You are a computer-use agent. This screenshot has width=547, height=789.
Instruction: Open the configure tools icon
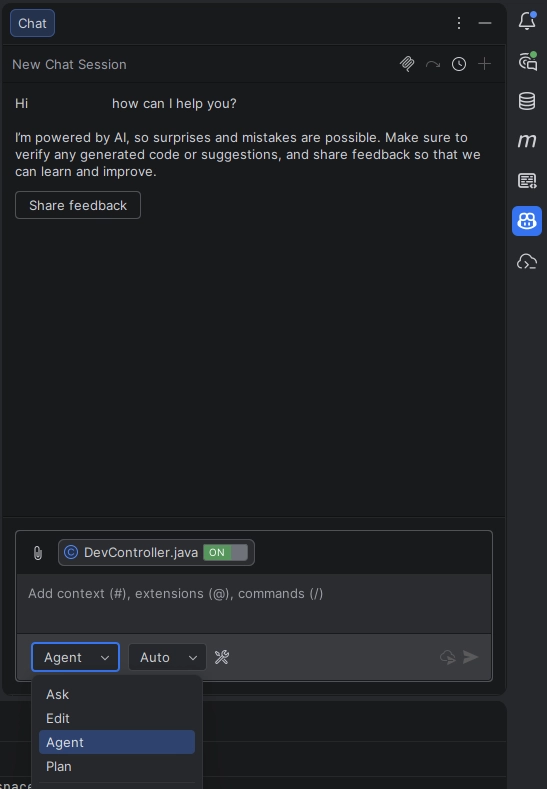tap(222, 657)
